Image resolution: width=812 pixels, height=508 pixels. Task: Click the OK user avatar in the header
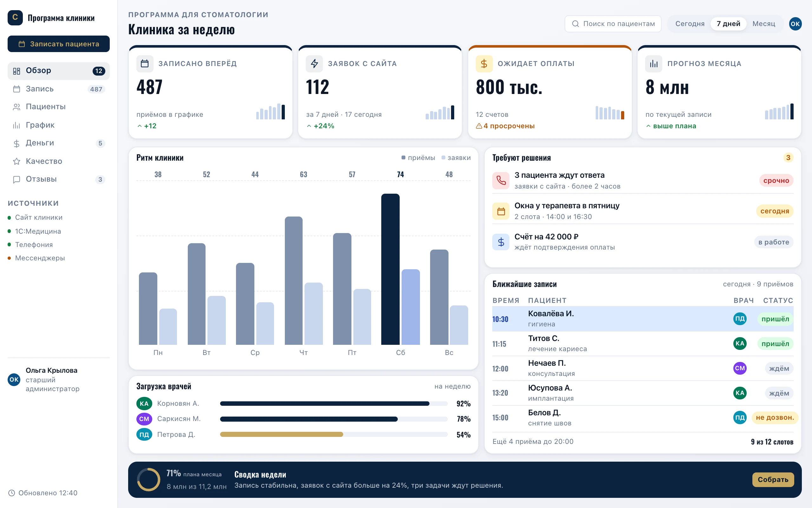pos(795,24)
